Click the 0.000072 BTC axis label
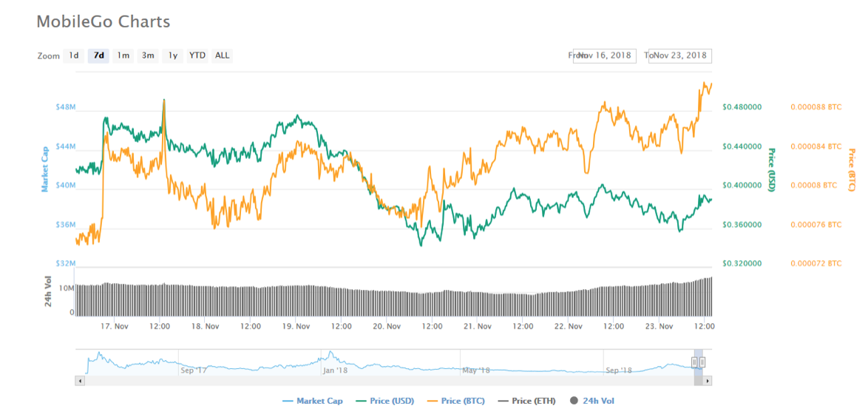The height and width of the screenshot is (417, 868). pyautogui.click(x=816, y=264)
